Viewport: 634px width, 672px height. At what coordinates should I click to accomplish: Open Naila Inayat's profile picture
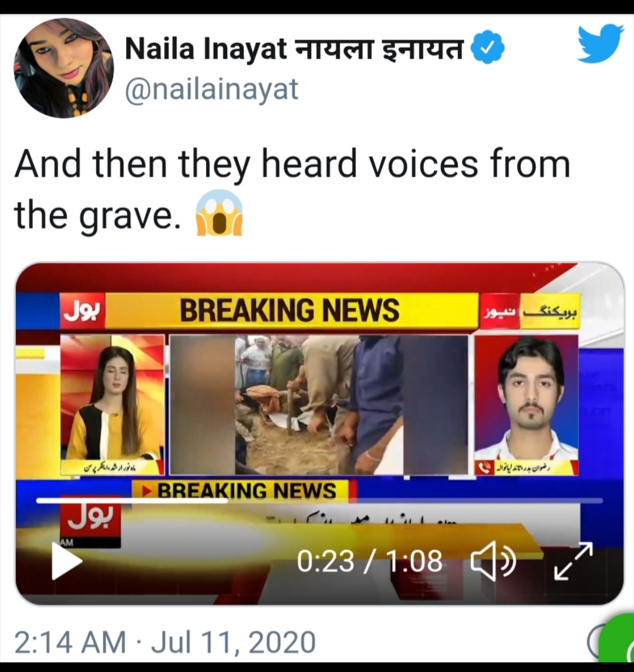click(x=63, y=69)
